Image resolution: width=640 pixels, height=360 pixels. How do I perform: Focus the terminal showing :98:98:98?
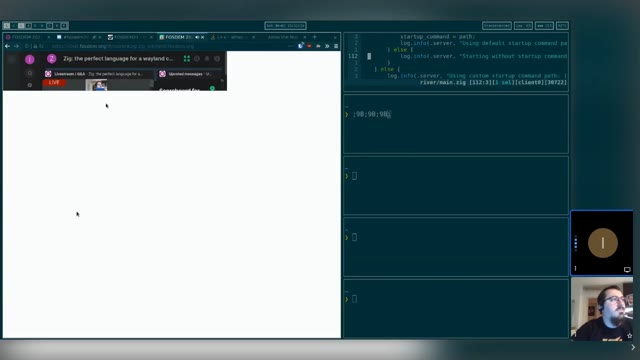[456, 124]
